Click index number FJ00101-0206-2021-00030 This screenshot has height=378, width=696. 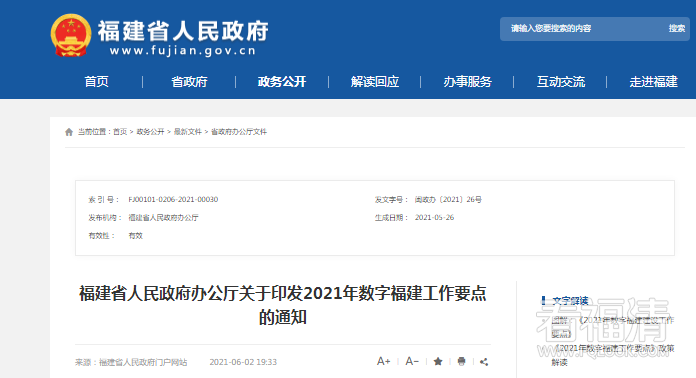[x=173, y=200]
